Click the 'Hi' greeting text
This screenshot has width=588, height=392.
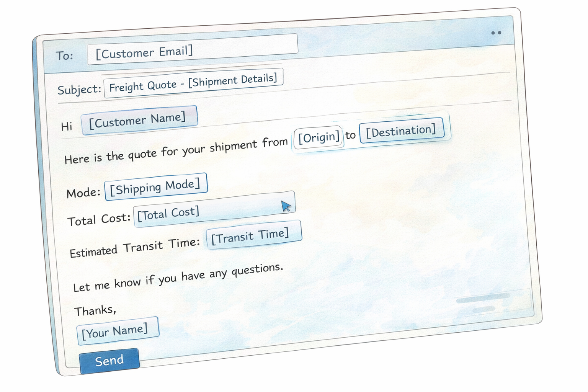(x=67, y=126)
